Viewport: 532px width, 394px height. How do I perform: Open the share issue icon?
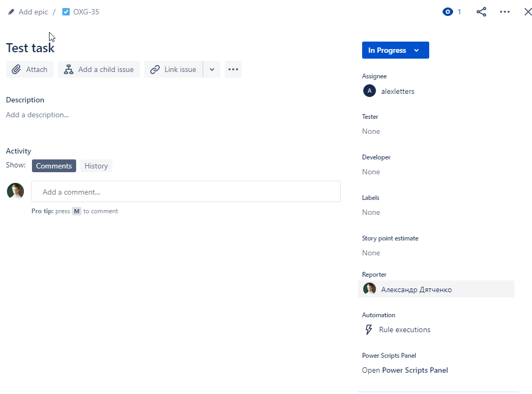(481, 12)
